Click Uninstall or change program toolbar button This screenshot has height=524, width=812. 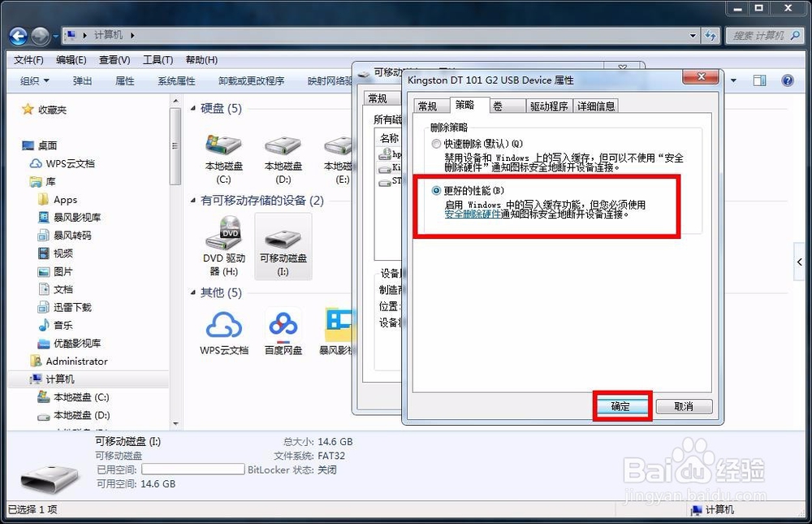251,81
